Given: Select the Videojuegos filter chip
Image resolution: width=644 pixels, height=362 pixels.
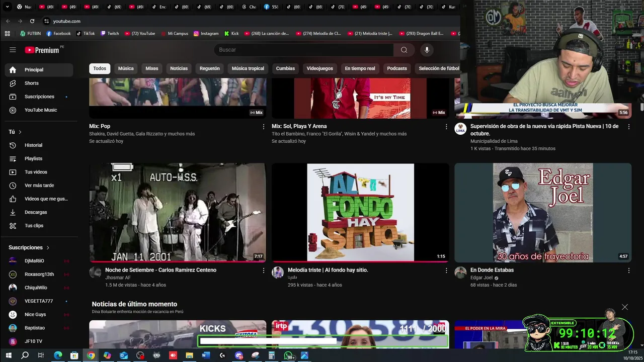Looking at the screenshot, I should 320,68.
